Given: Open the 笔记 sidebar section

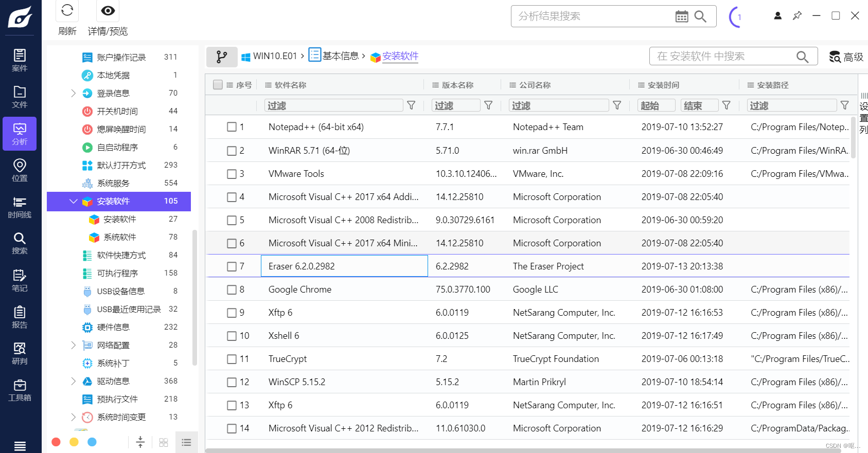Looking at the screenshot, I should click(x=20, y=280).
